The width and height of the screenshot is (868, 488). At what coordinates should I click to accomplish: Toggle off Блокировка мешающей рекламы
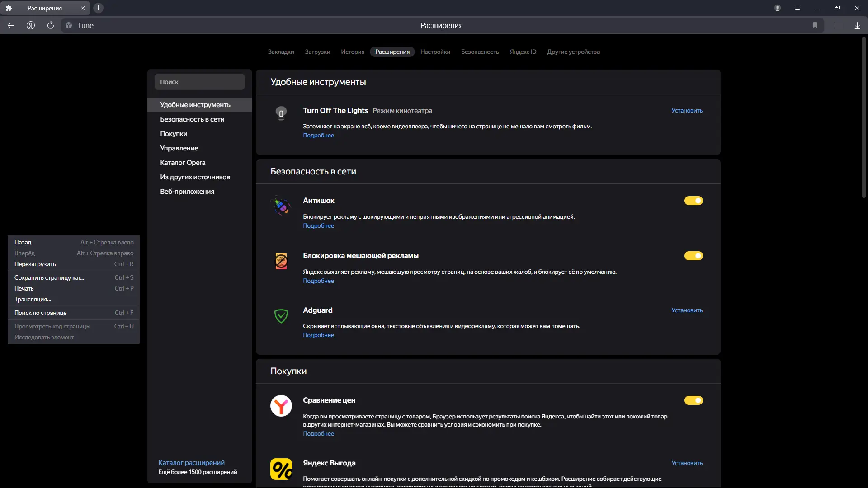(693, 256)
